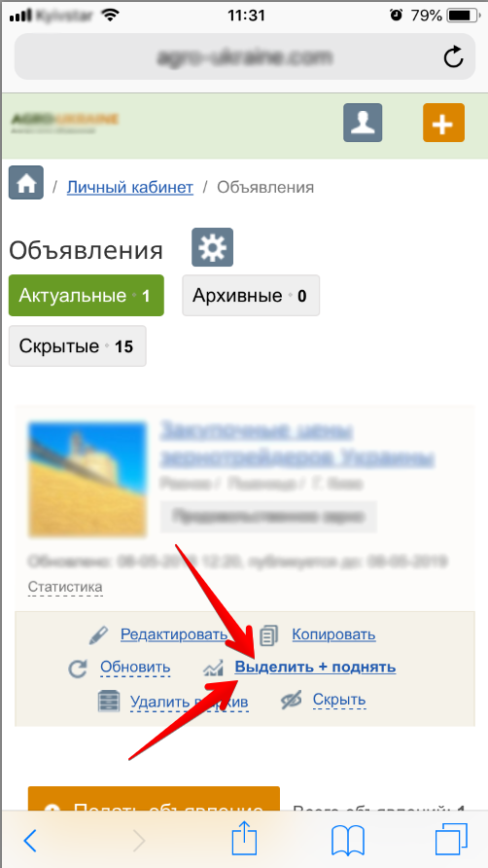Open the user profile icon

(363, 123)
